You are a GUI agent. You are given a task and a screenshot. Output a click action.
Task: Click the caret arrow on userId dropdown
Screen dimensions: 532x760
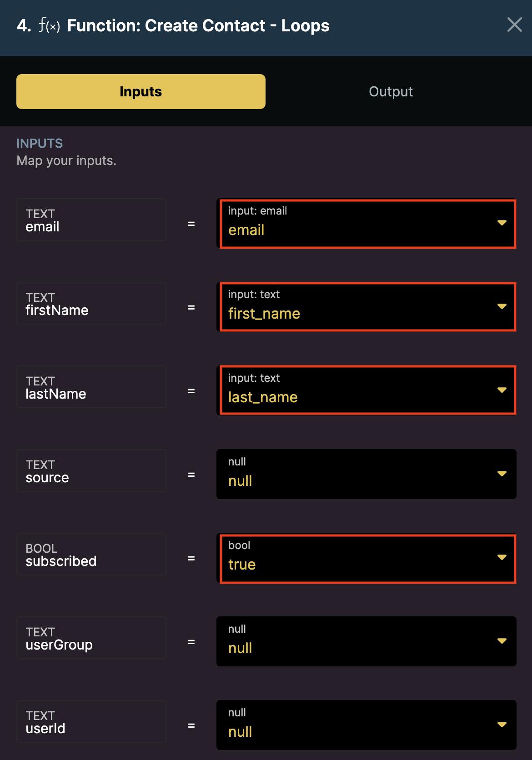(502, 725)
